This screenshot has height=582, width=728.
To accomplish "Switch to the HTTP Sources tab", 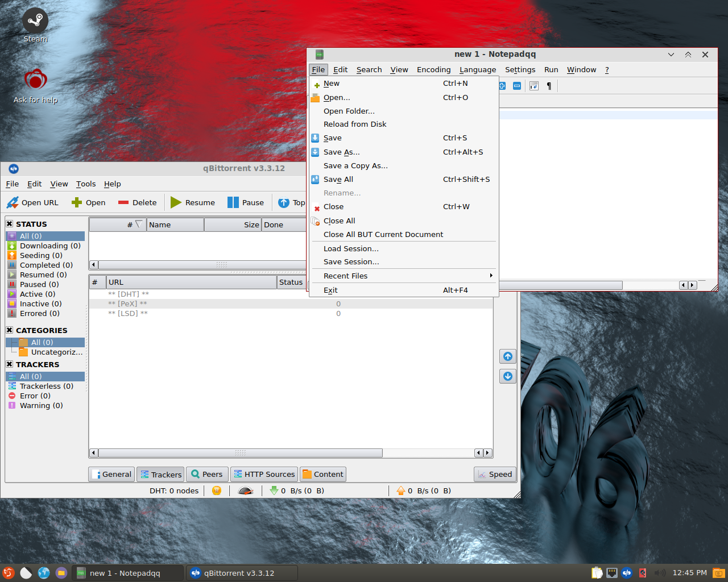I will pyautogui.click(x=264, y=474).
